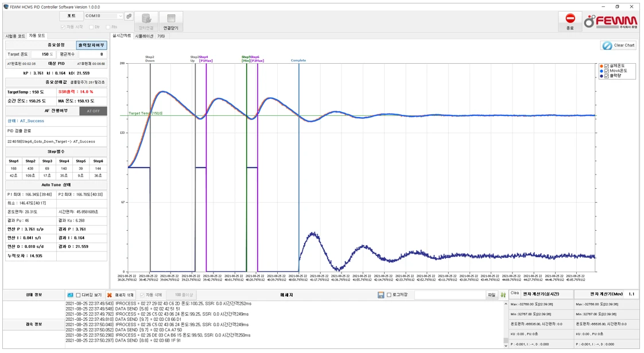Click the 파일 button
The width and height of the screenshot is (644, 353).
[492, 295]
